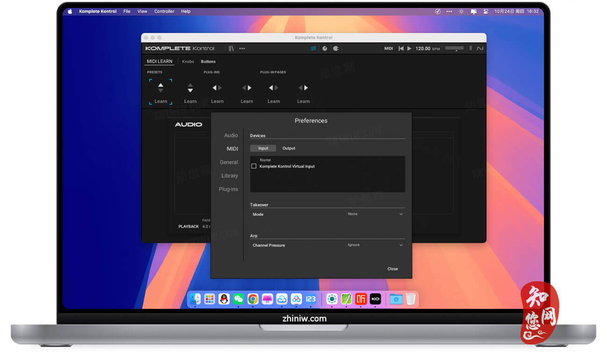This screenshot has width=607, height=364.
Task: Start playback with the play button
Action: (x=409, y=48)
